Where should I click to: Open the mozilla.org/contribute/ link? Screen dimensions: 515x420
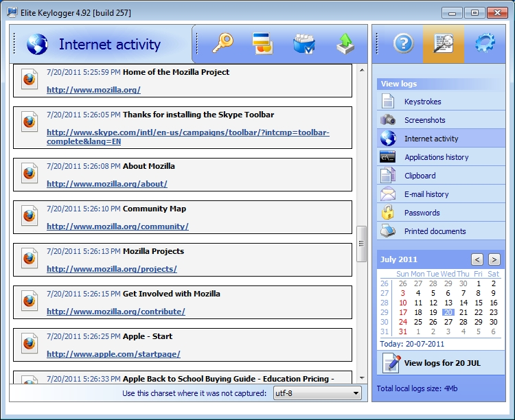click(116, 312)
